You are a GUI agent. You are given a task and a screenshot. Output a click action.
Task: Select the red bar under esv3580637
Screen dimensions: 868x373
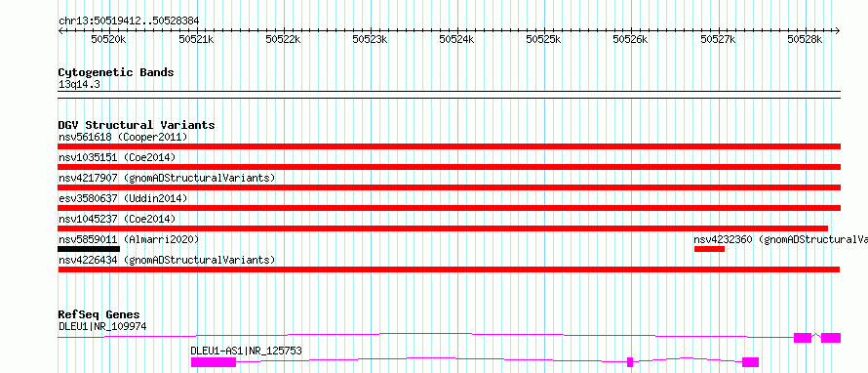(x=449, y=208)
